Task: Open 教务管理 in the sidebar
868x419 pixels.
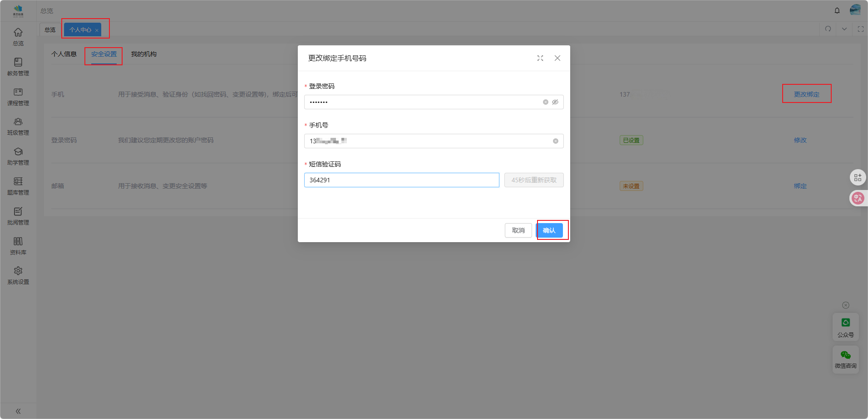Action: point(18,67)
